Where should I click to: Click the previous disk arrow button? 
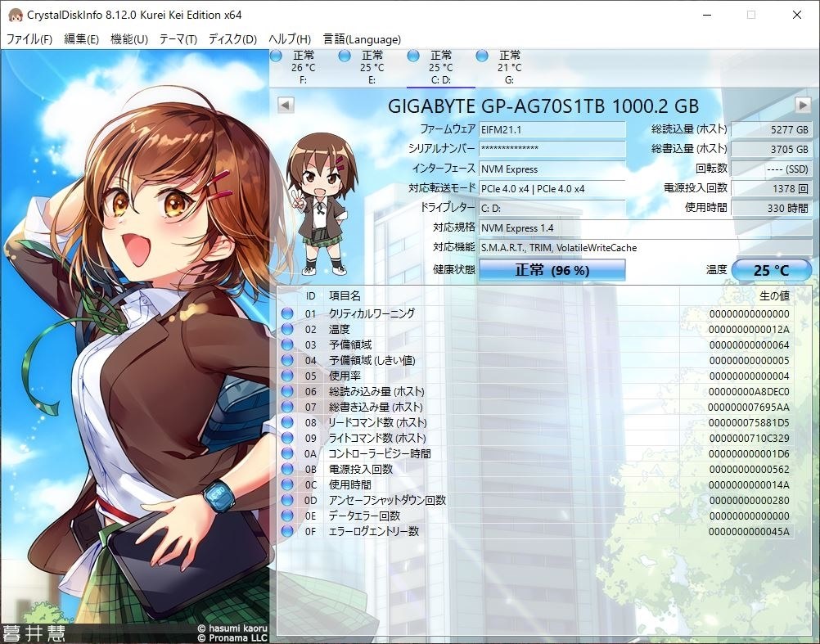[x=286, y=105]
